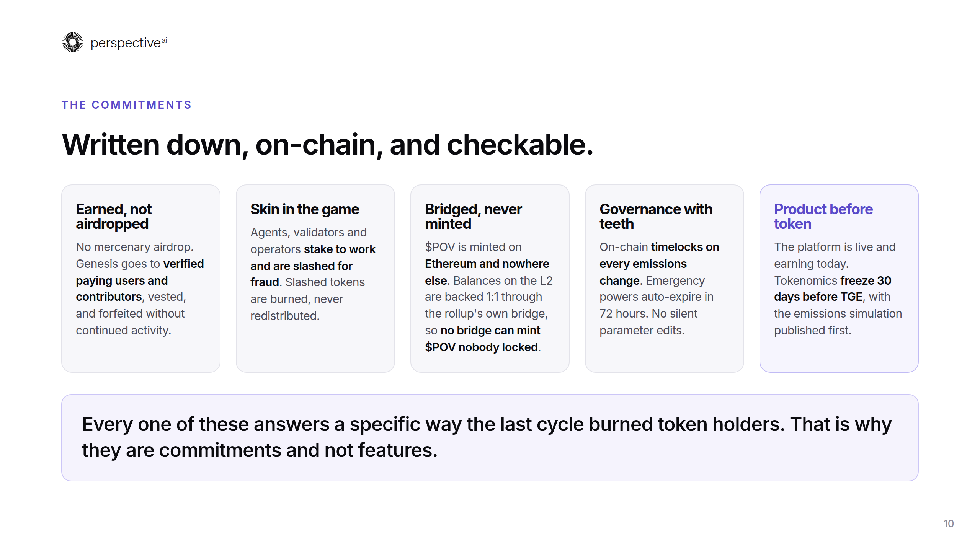Click the purple Product before token title
The height and width of the screenshot is (551, 980).
click(823, 217)
